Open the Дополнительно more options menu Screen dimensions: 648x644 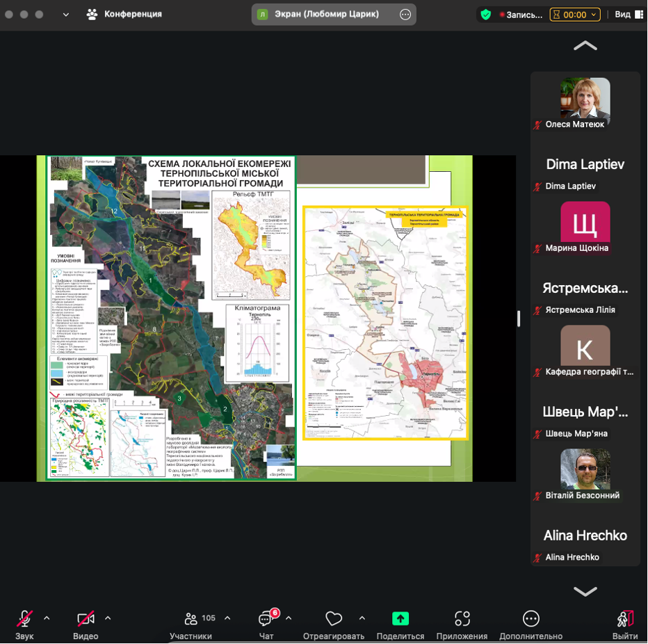(x=530, y=619)
